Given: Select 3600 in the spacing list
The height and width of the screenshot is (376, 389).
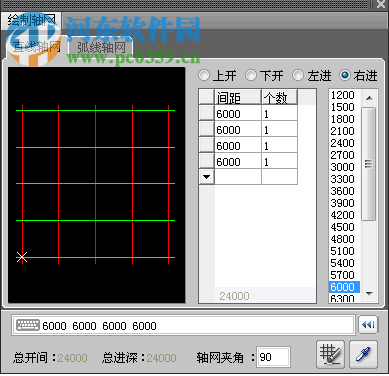Looking at the screenshot, I should coord(343,191).
